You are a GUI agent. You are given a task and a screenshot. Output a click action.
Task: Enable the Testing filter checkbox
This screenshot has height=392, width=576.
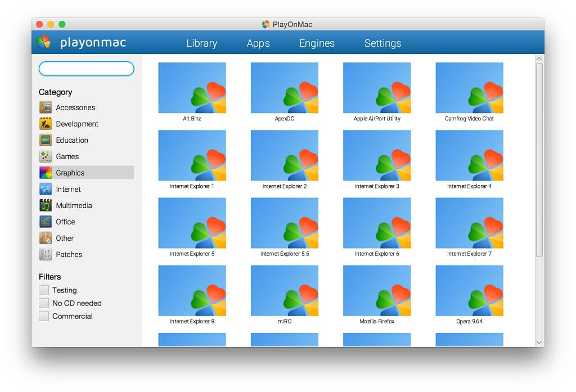click(x=44, y=290)
